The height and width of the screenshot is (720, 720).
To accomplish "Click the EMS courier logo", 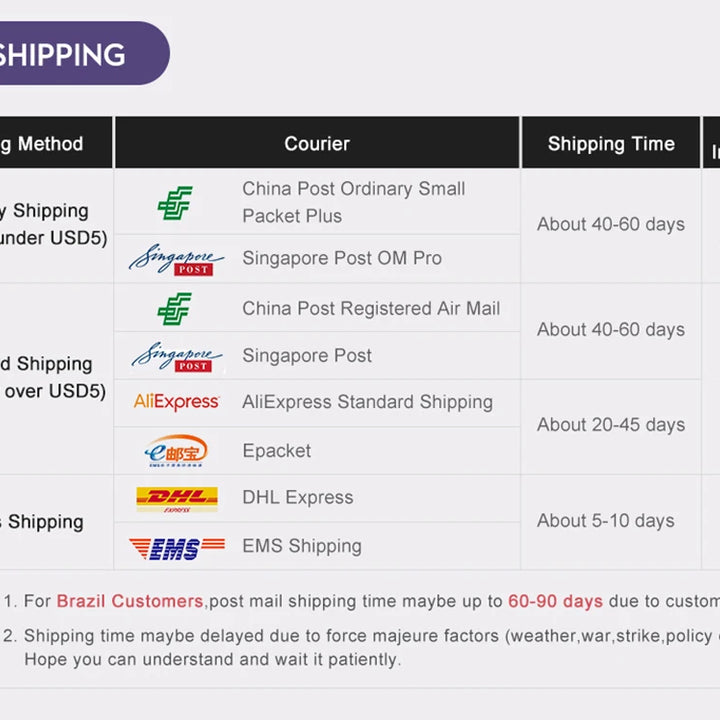I will (x=176, y=547).
